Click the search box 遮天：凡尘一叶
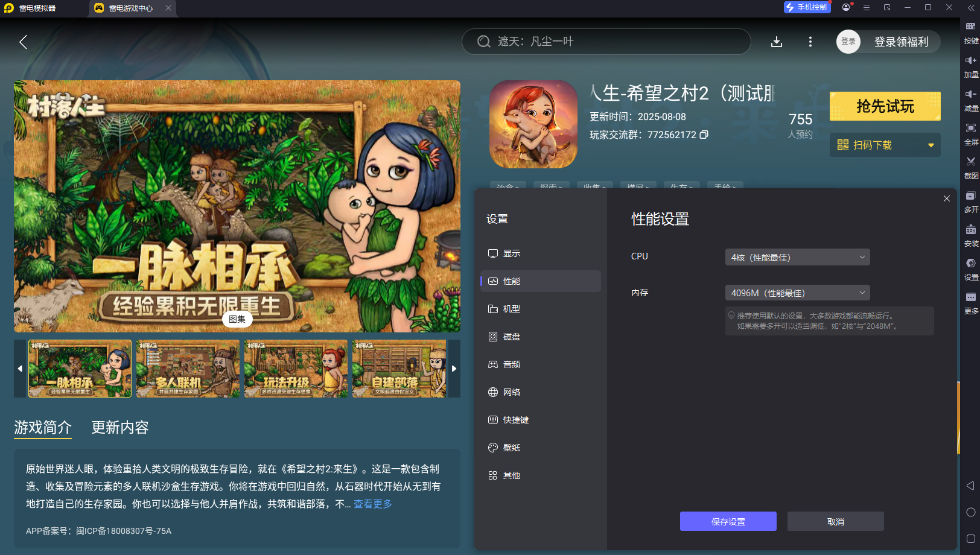The height and width of the screenshot is (555, 980). click(606, 42)
